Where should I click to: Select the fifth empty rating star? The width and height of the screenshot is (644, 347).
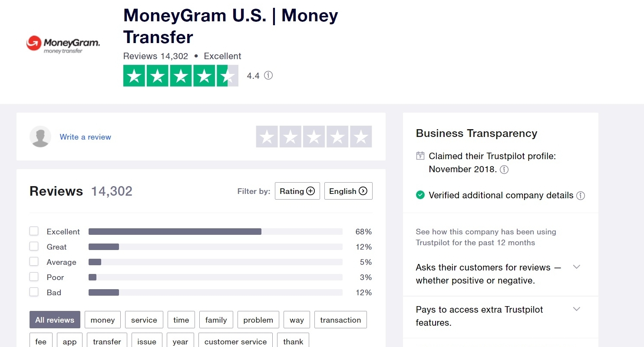(x=361, y=137)
